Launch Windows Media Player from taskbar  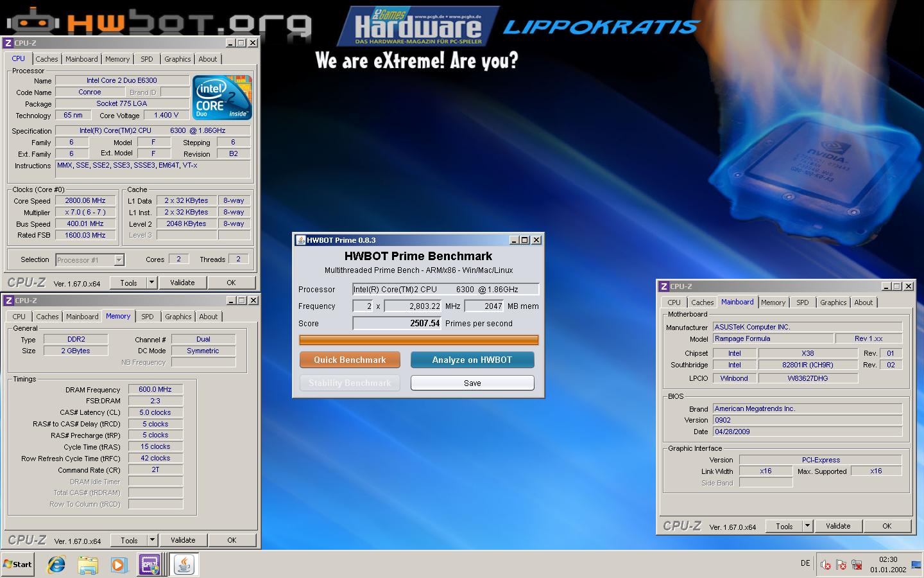(119, 565)
